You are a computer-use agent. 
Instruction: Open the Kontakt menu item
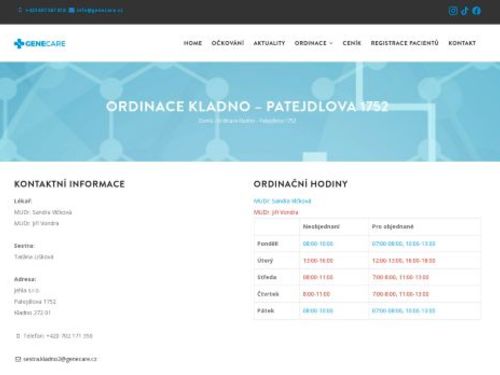click(462, 43)
